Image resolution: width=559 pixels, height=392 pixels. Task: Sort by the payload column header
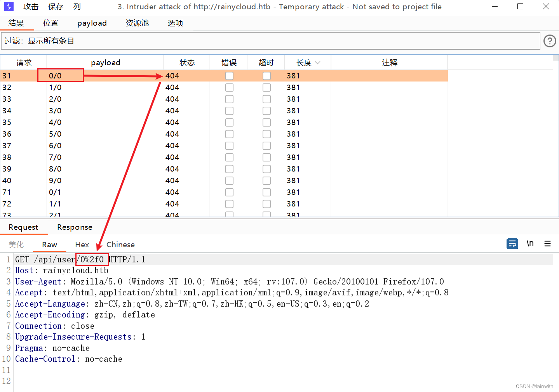(105, 62)
